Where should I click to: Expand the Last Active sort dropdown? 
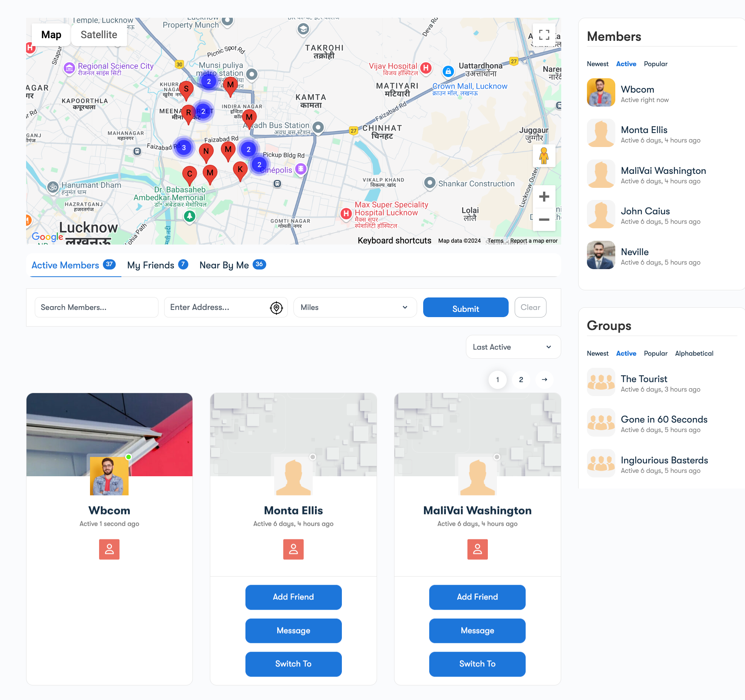[513, 347]
